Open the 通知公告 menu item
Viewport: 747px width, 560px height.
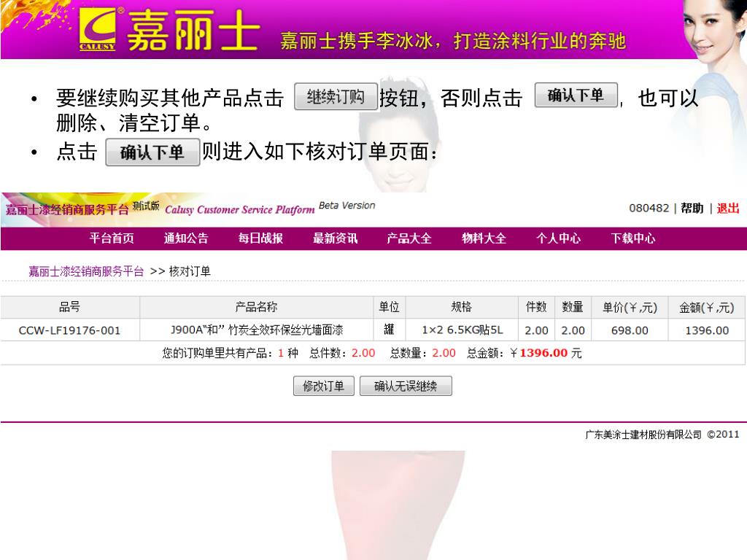tap(186, 238)
